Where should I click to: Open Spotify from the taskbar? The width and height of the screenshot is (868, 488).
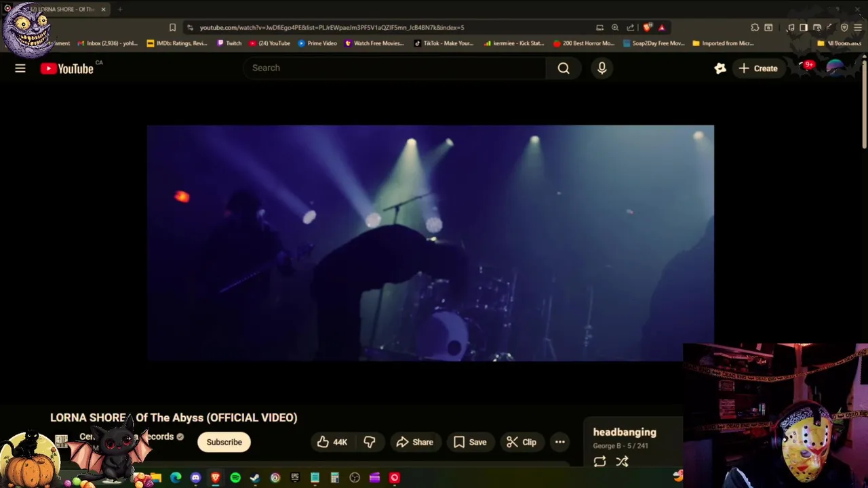coord(235,478)
